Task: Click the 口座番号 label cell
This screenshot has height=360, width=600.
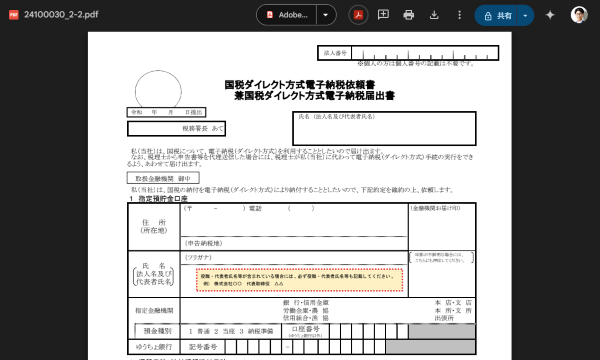Action: (305, 331)
